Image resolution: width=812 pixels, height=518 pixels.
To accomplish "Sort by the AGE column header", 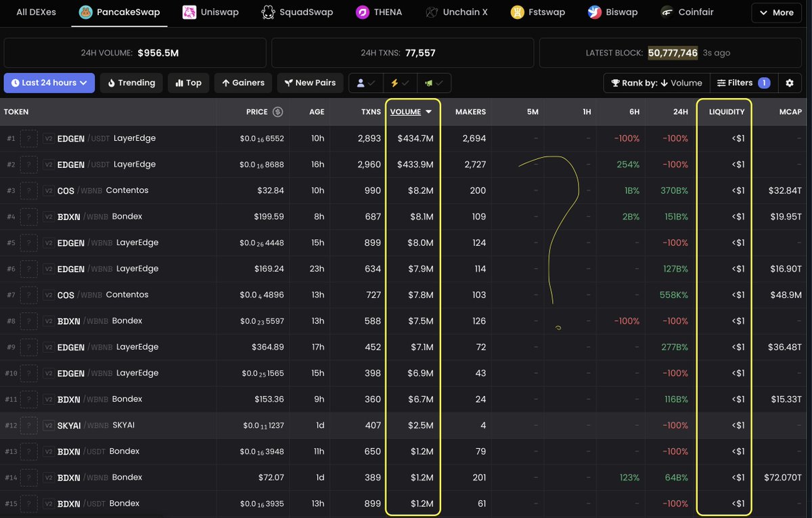I will 316,112.
